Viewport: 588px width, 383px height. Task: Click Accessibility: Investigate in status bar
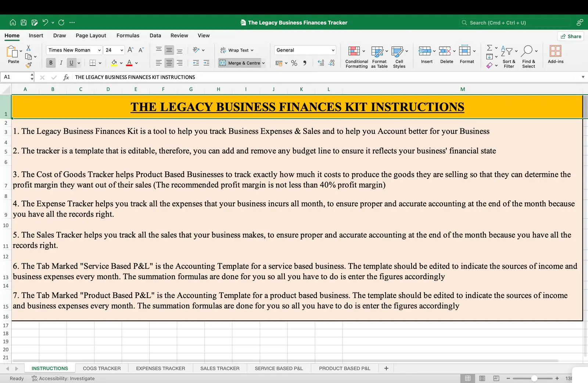(x=63, y=378)
